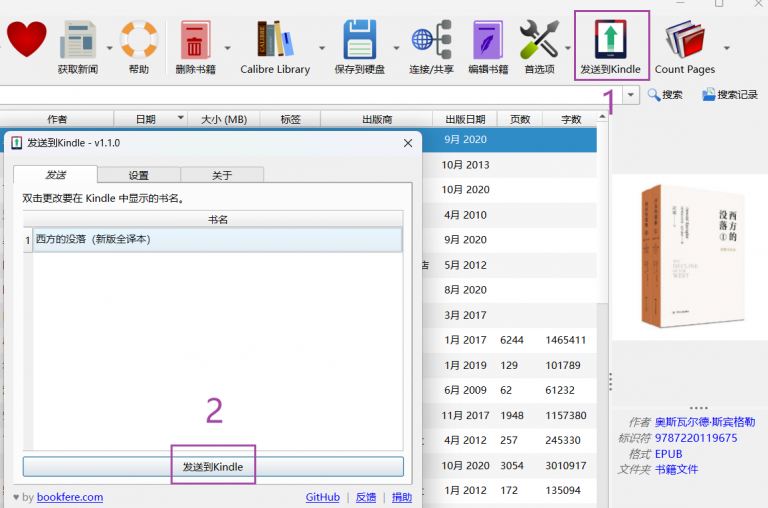Click the red heart donate icon

click(x=27, y=40)
